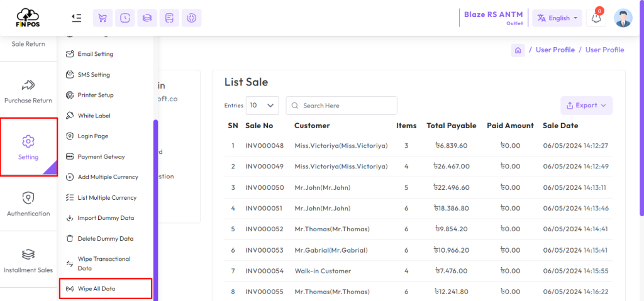The height and width of the screenshot is (301, 644).
Task: Click the fullscreen target icon in top toolbar
Action: click(191, 18)
